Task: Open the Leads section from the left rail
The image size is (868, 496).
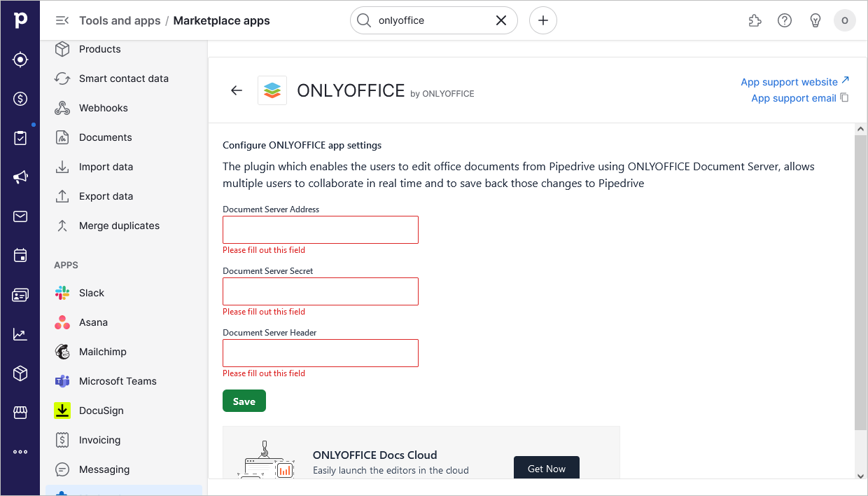Action: click(x=20, y=60)
